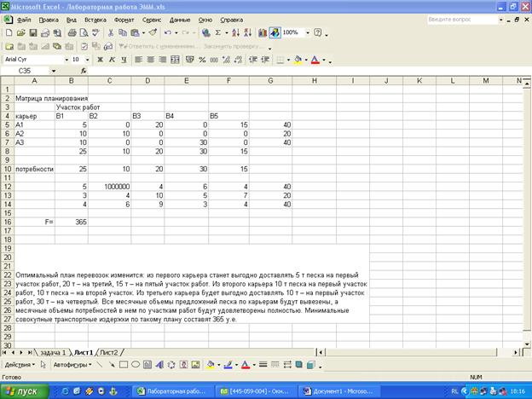Apply red font color on formatting toolbar
The image size is (532, 399).
(x=315, y=60)
